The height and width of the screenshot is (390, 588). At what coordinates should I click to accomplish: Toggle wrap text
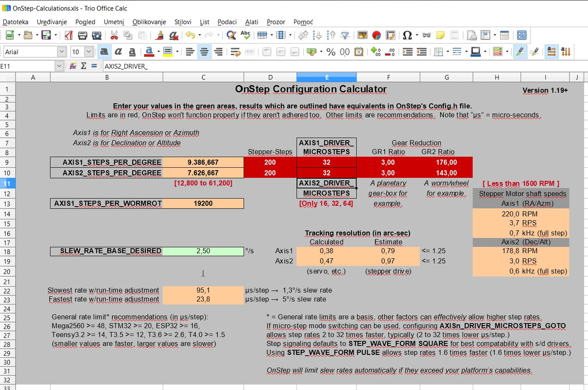point(235,52)
